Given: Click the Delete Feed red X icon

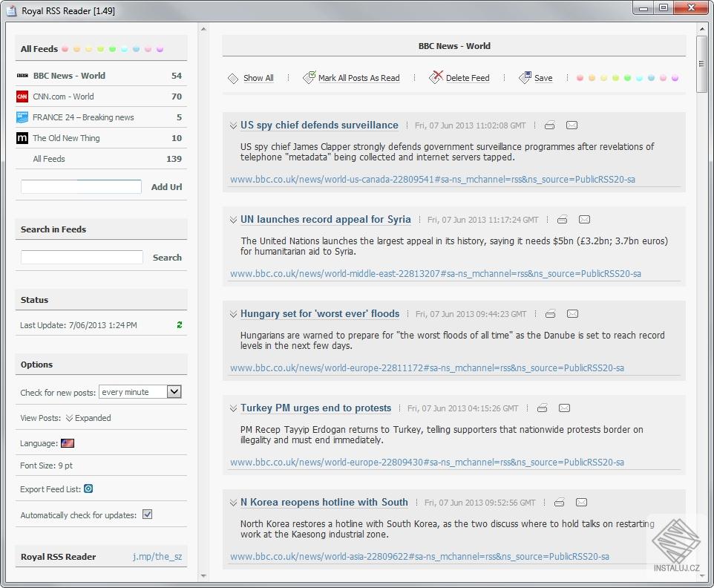Looking at the screenshot, I should pyautogui.click(x=436, y=77).
